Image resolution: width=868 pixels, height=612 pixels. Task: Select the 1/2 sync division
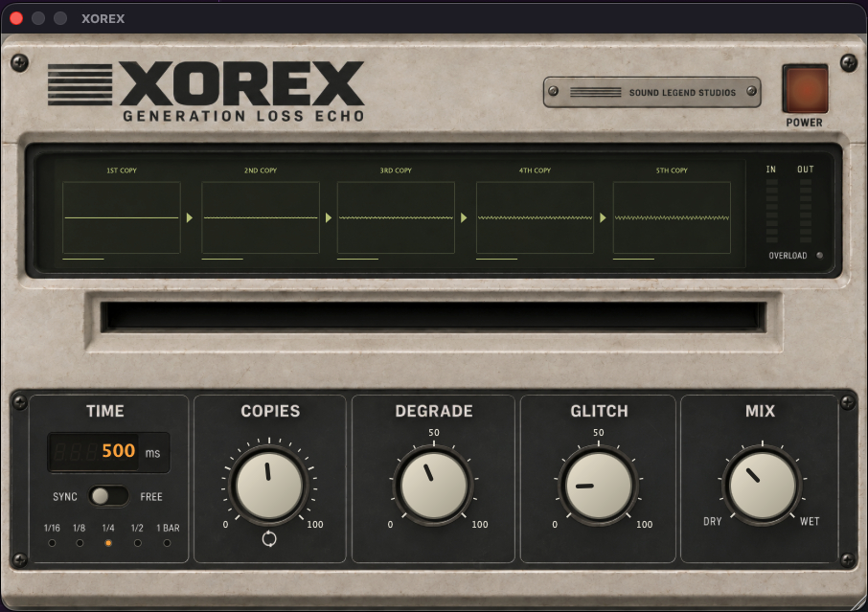coord(137,543)
